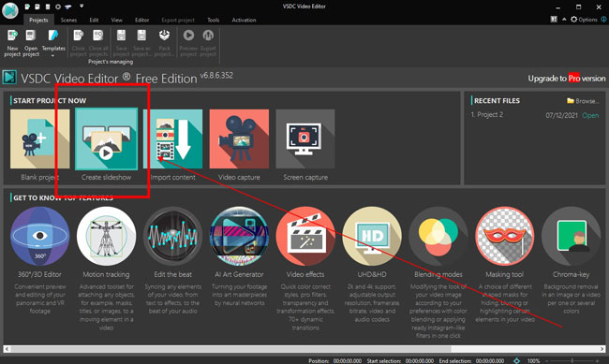Click the 100% zoom value

(533, 361)
